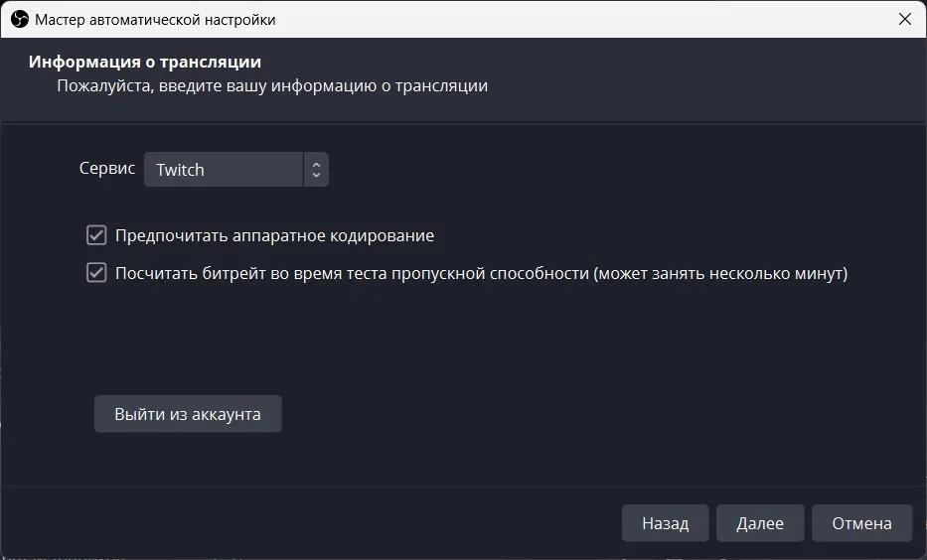Image resolution: width=927 pixels, height=560 pixels.
Task: Toggle the Посчитать битрейт checkbox
Action: [96, 273]
